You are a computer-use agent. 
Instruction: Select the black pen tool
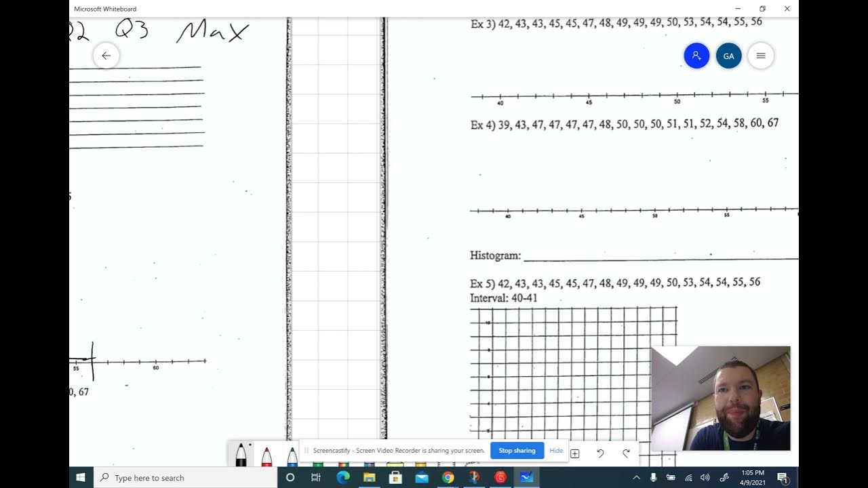(241, 454)
